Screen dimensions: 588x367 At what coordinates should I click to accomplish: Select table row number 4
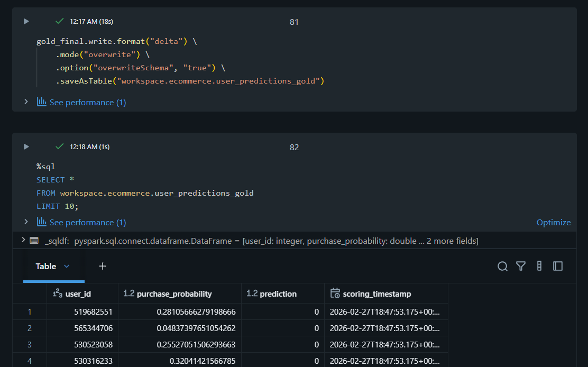pos(30,361)
